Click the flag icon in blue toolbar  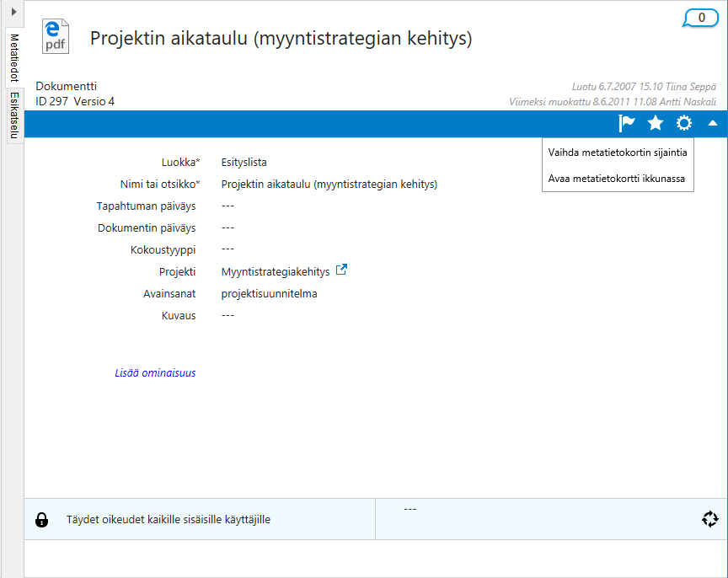click(x=626, y=124)
